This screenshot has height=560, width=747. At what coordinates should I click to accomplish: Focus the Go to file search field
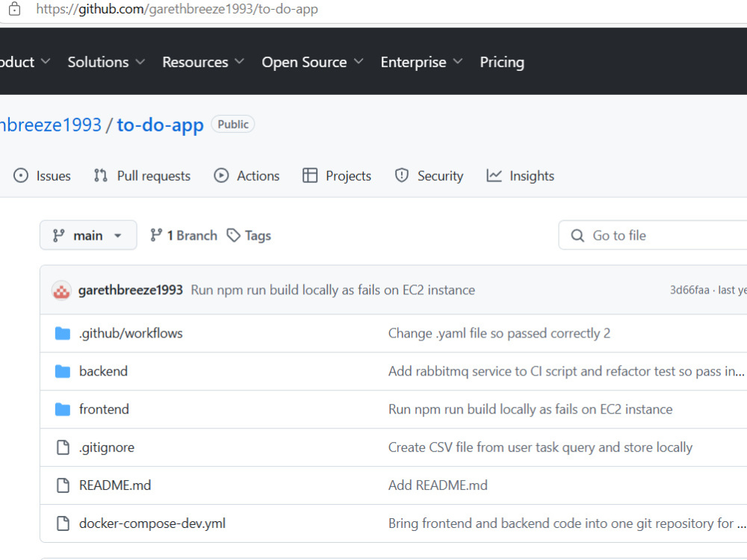coord(653,235)
